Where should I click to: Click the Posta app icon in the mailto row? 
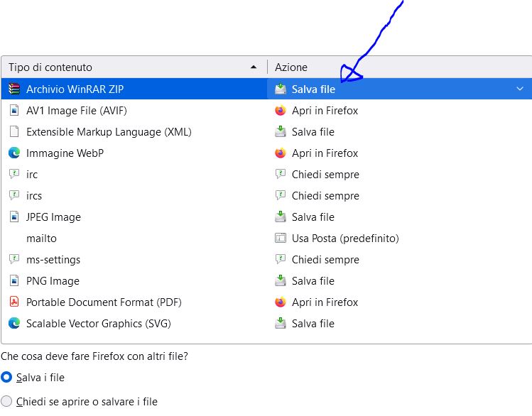pos(281,238)
